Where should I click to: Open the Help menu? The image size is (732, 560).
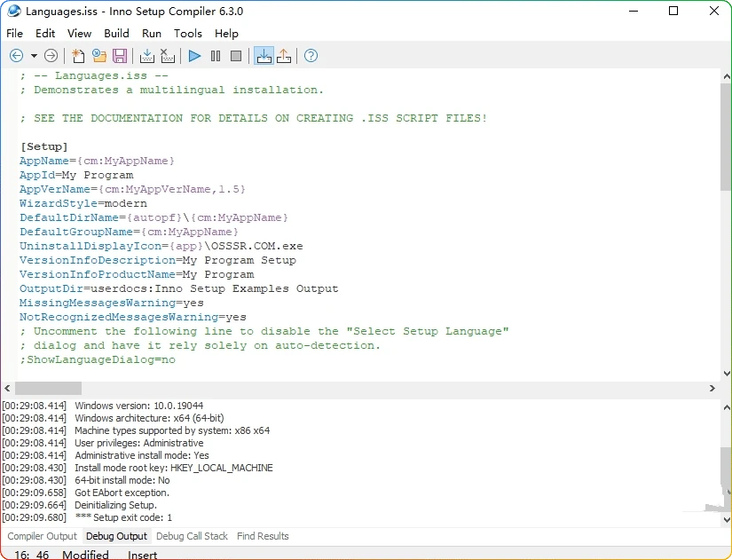[226, 34]
